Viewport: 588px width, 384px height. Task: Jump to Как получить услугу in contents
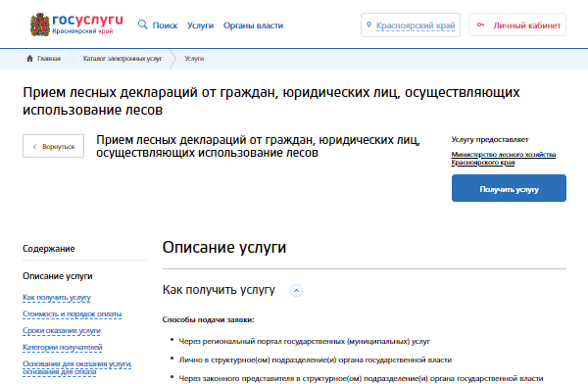pos(57,298)
